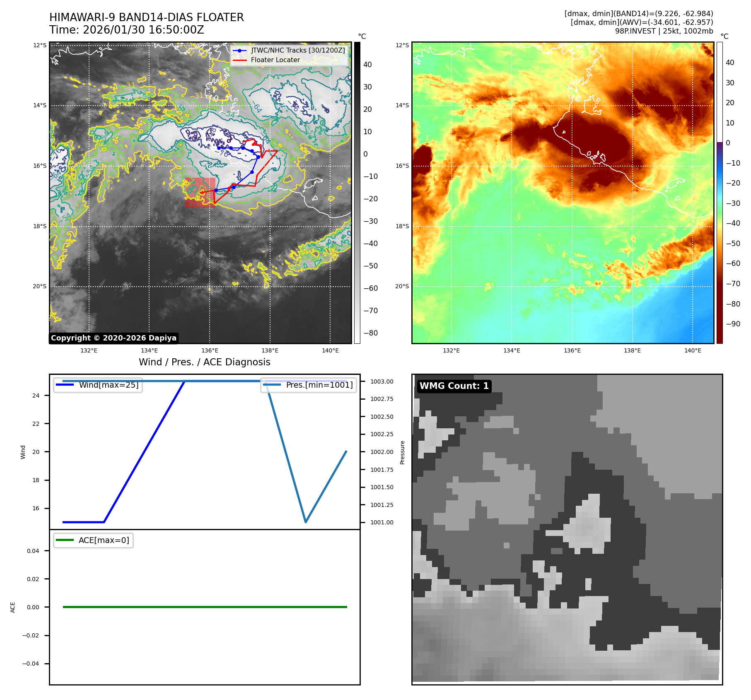Click the red Floater Locater legend line
The height and width of the screenshot is (700, 751).
[240, 60]
